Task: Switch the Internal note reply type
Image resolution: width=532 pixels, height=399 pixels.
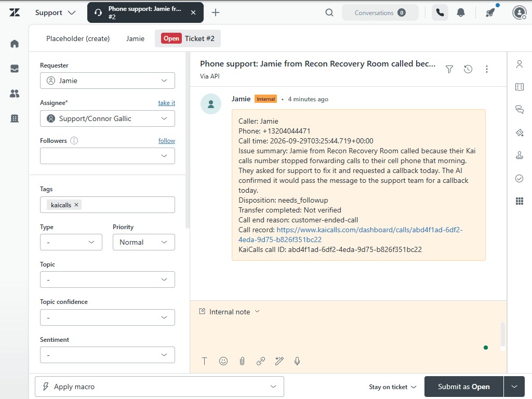Action: click(x=229, y=312)
